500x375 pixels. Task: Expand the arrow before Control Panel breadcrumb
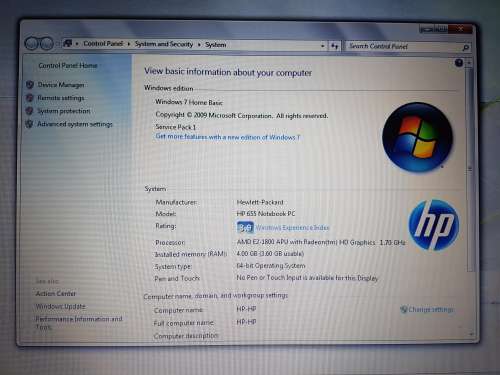click(77, 44)
